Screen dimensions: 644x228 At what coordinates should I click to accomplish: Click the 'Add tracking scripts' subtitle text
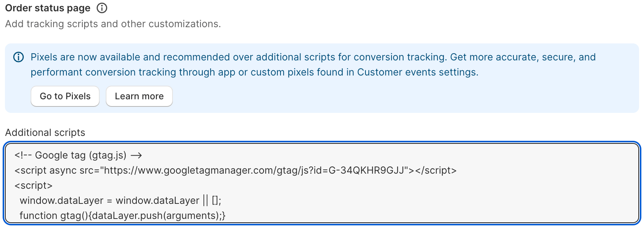coord(113,24)
